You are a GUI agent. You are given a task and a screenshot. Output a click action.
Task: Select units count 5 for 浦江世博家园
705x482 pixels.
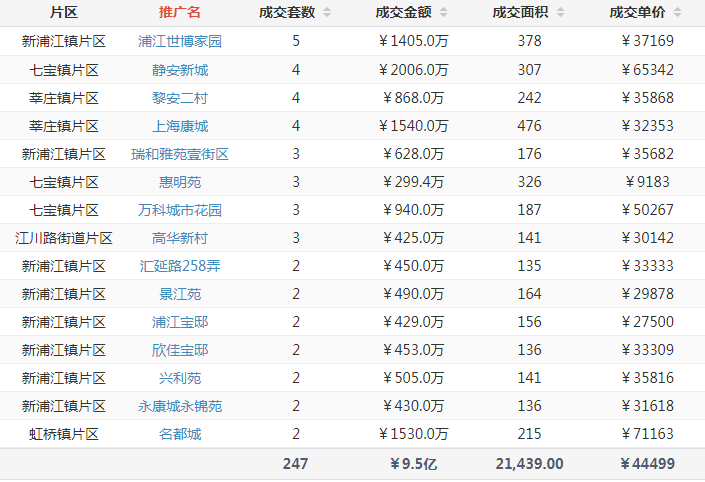[296, 41]
